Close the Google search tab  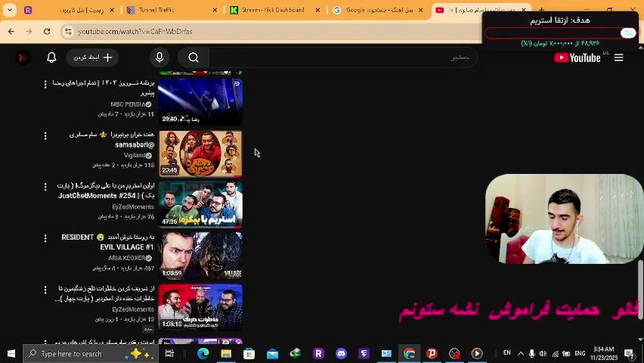[x=421, y=10]
